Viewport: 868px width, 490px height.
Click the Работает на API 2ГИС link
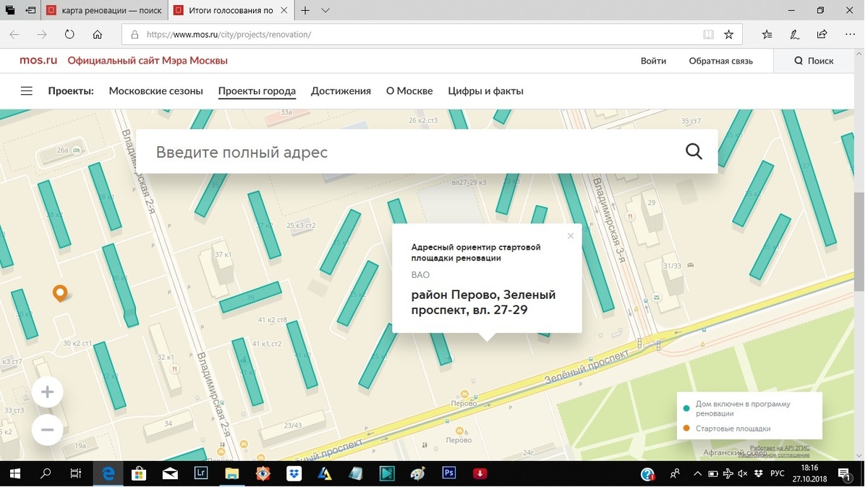click(x=780, y=448)
